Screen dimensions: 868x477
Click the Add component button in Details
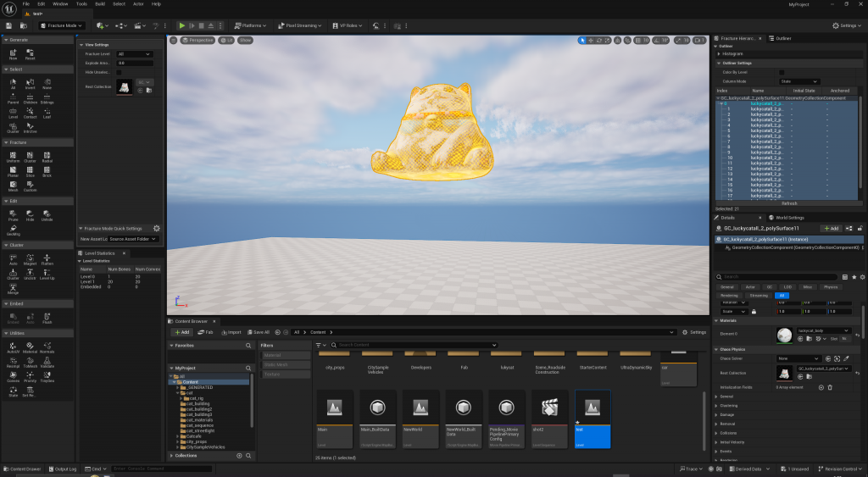831,228
